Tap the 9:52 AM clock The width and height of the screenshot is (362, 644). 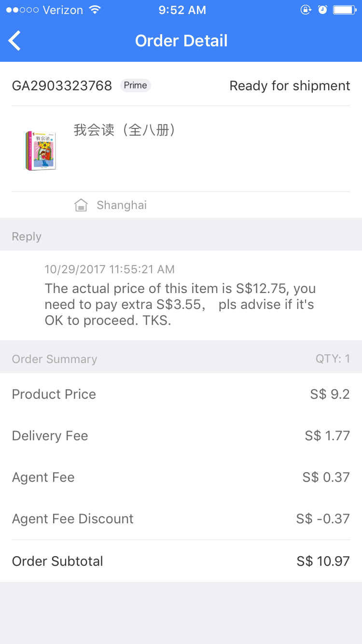[x=182, y=10]
